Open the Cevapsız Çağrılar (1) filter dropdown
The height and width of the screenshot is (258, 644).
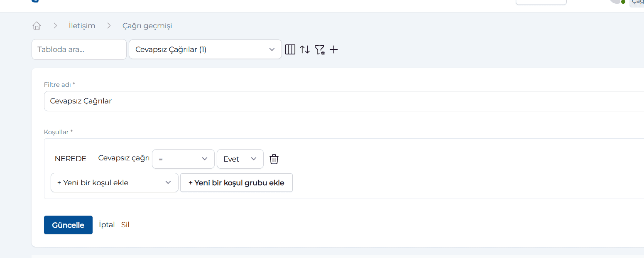pyautogui.click(x=205, y=49)
